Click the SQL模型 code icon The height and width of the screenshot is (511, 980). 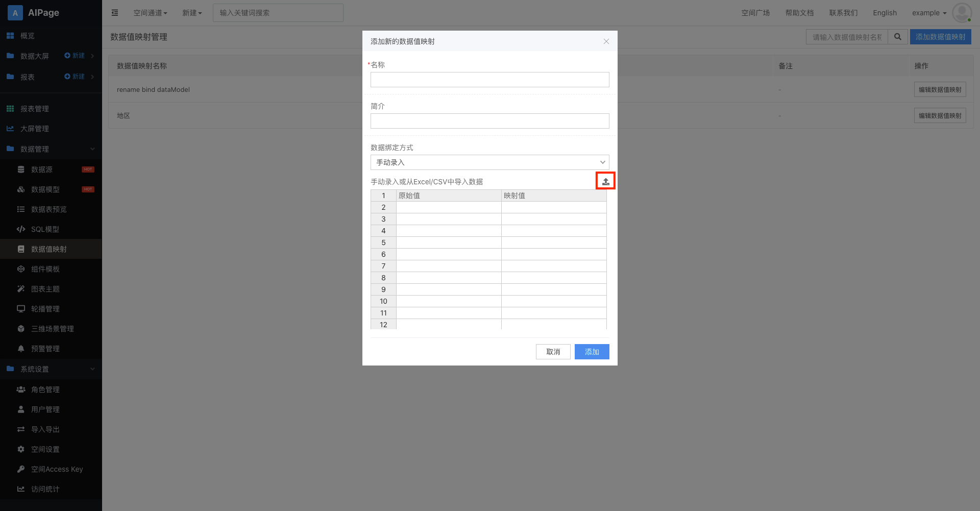point(21,229)
